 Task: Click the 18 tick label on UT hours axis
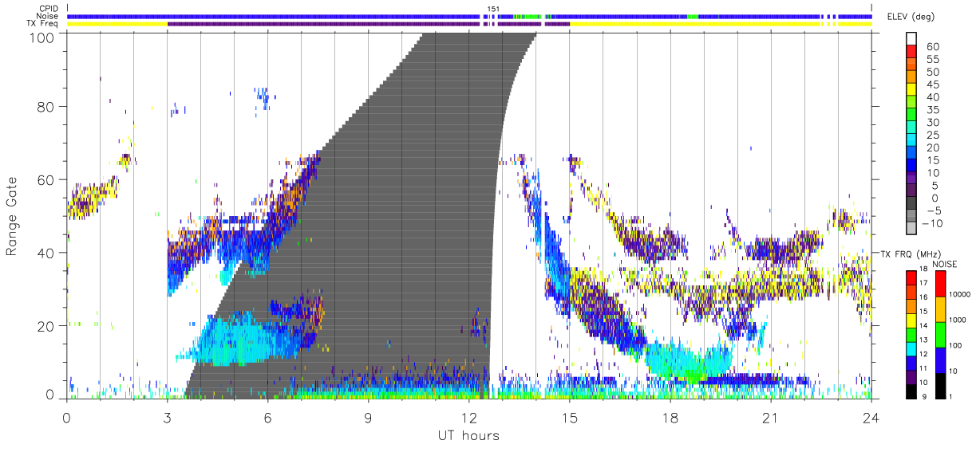(x=670, y=418)
